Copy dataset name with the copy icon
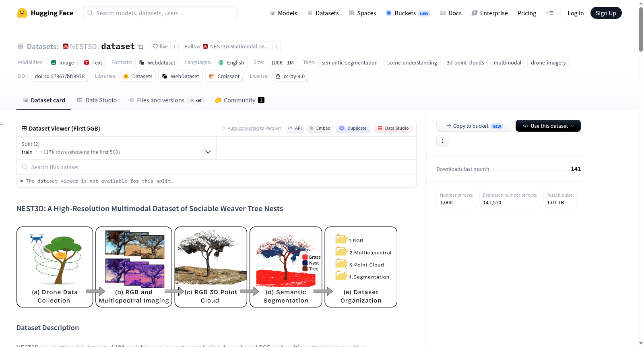The image size is (644, 347). coord(140,46)
